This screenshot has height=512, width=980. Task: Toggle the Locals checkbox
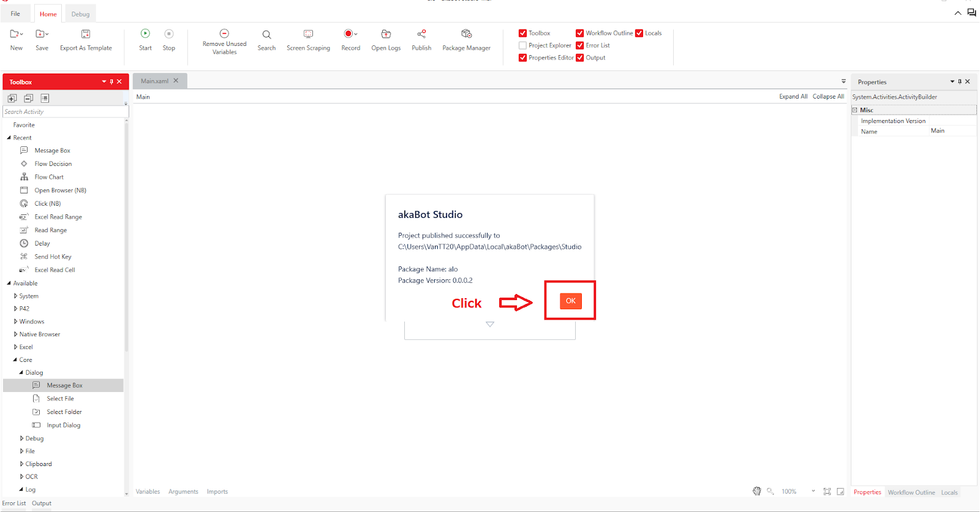[x=639, y=33]
